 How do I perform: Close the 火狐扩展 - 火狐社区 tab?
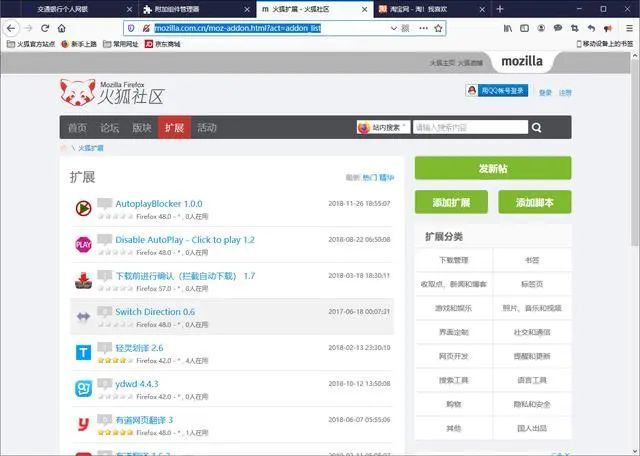click(364, 9)
